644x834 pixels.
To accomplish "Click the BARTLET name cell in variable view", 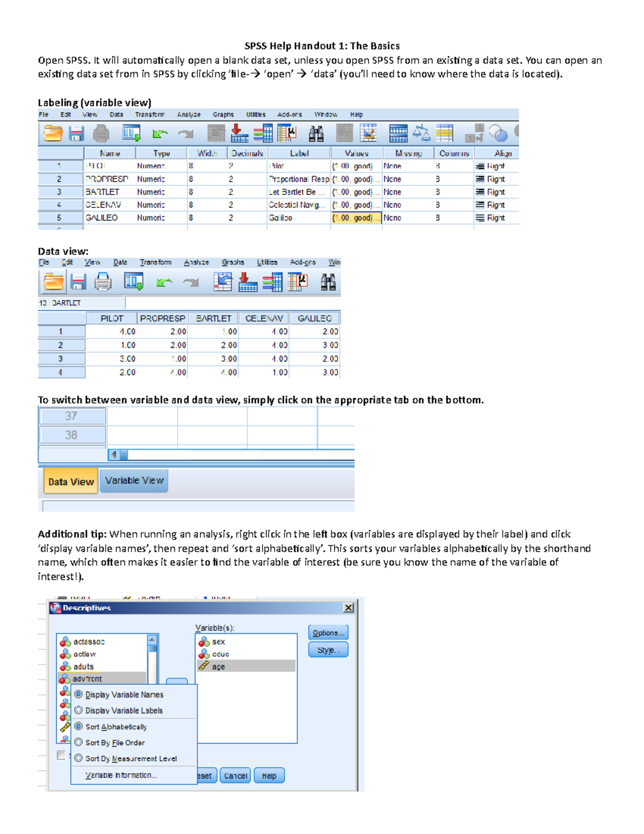I will tap(109, 192).
